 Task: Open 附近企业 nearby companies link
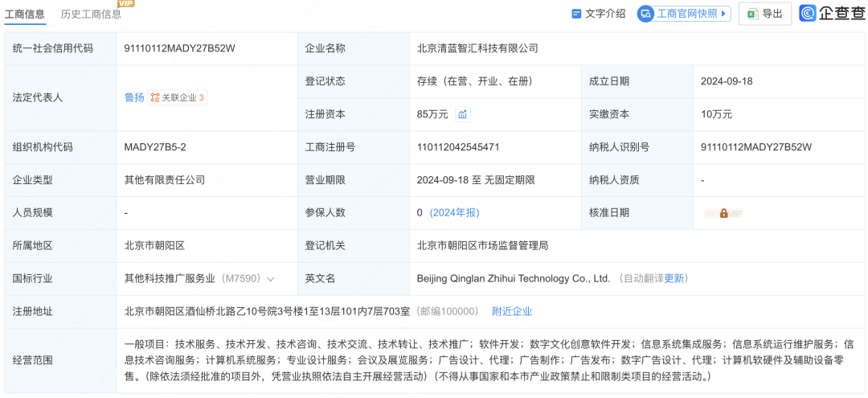pyautogui.click(x=512, y=311)
